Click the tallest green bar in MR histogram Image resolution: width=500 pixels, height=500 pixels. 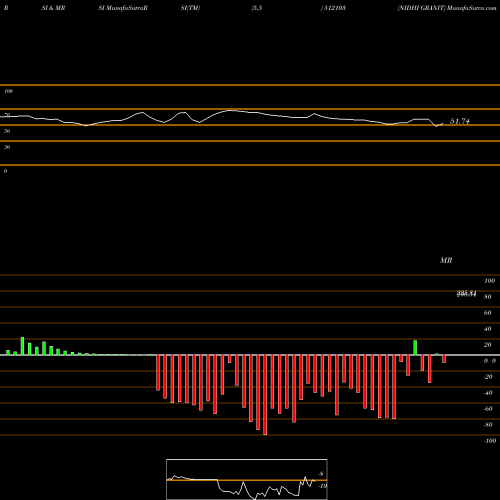tap(22, 346)
